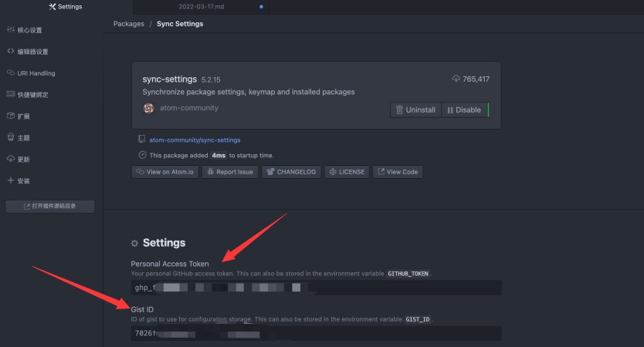Screen dimensions: 644x347
Task: Click the 打开插件源码目录 button
Action: pyautogui.click(x=50, y=207)
